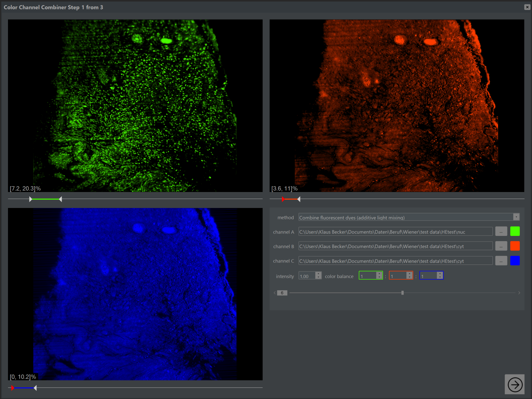The height and width of the screenshot is (399, 532).
Task: Click the image index slider handle
Action: coord(402,293)
